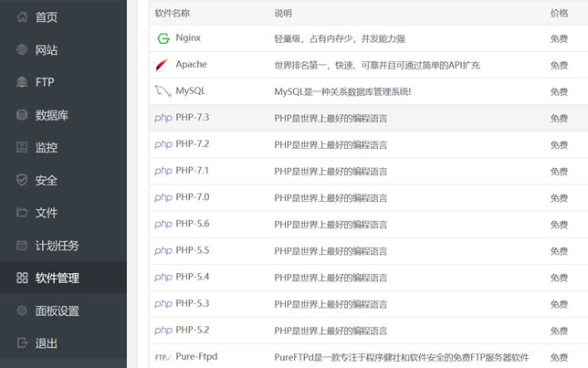Click the php icon for PHP-7.2
The width and height of the screenshot is (588, 368).
(163, 145)
